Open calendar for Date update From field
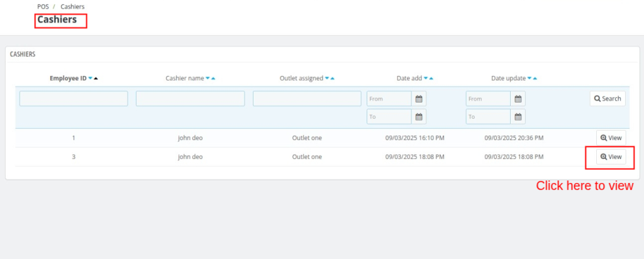This screenshot has height=259, width=644. 518,99
